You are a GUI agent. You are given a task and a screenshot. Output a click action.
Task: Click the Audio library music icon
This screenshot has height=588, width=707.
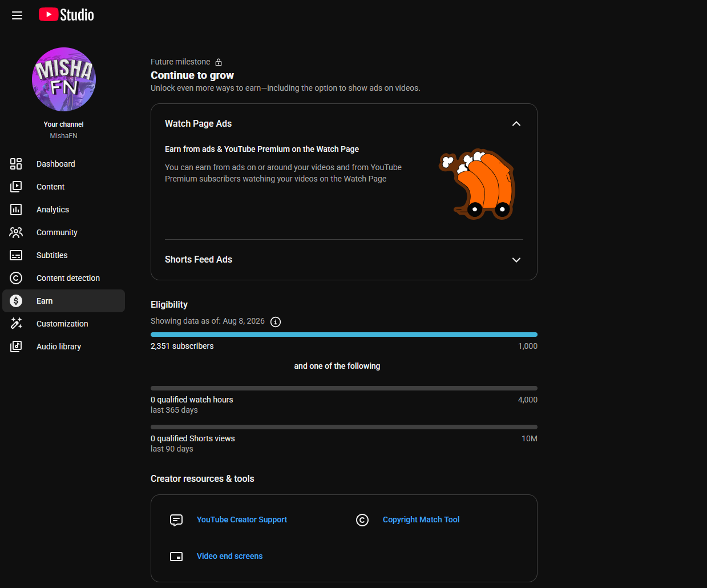16,347
